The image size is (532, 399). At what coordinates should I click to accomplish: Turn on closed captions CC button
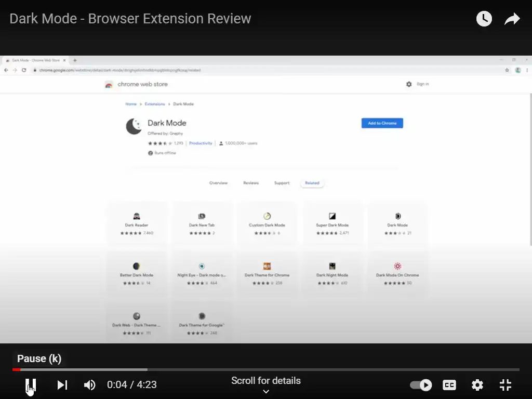449,385
